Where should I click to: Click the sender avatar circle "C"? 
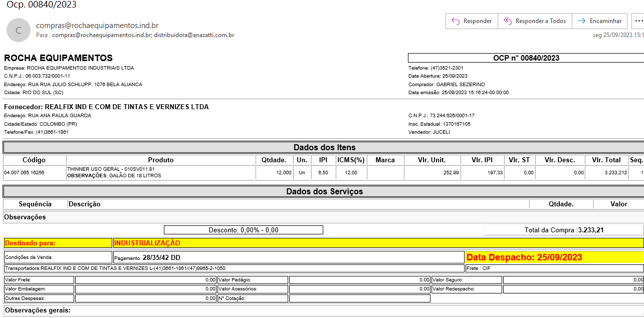click(x=19, y=30)
